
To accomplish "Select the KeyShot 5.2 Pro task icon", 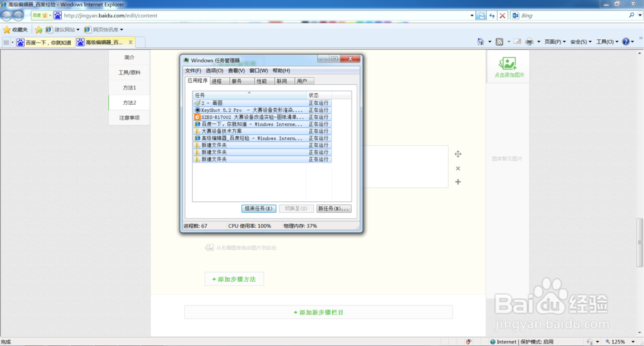I will [198, 110].
